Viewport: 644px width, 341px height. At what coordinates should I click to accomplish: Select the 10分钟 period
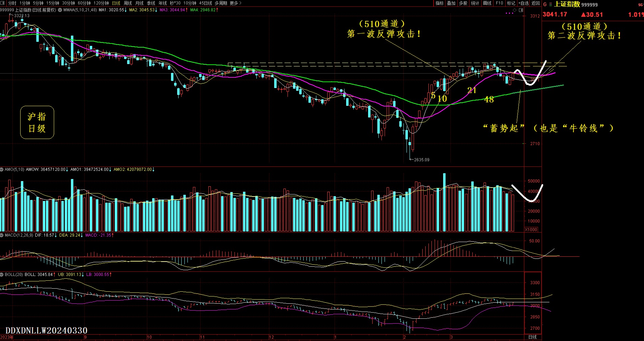pyautogui.click(x=190, y=3)
